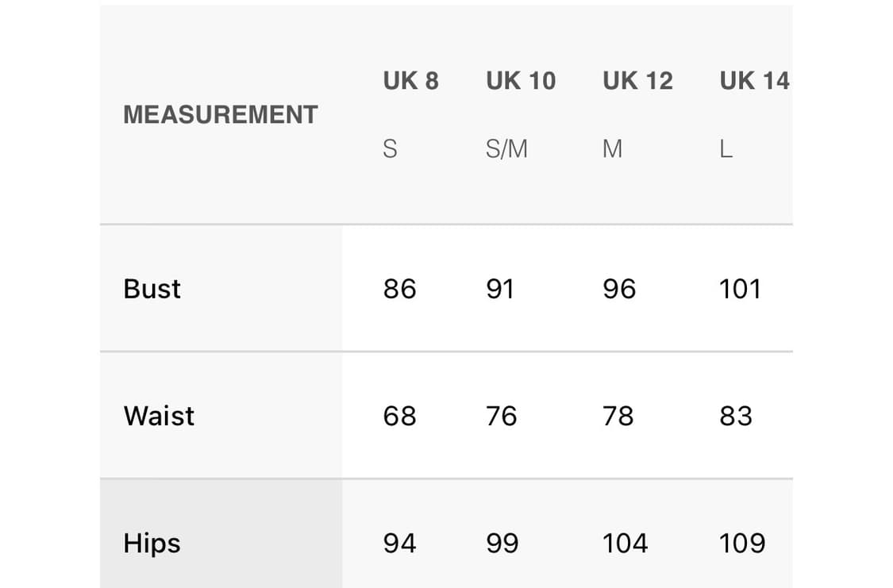Click Waist value 76 for UK 10
The image size is (893, 588).
click(501, 416)
